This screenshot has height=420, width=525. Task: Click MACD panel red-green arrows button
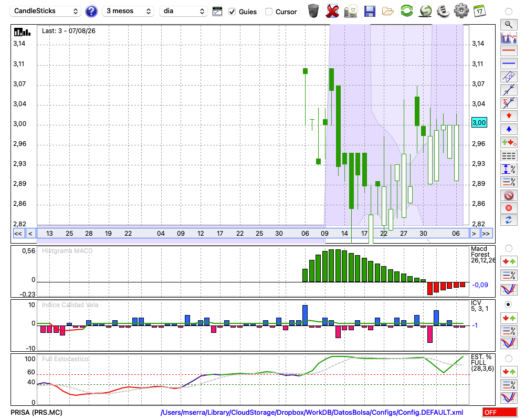509,261
